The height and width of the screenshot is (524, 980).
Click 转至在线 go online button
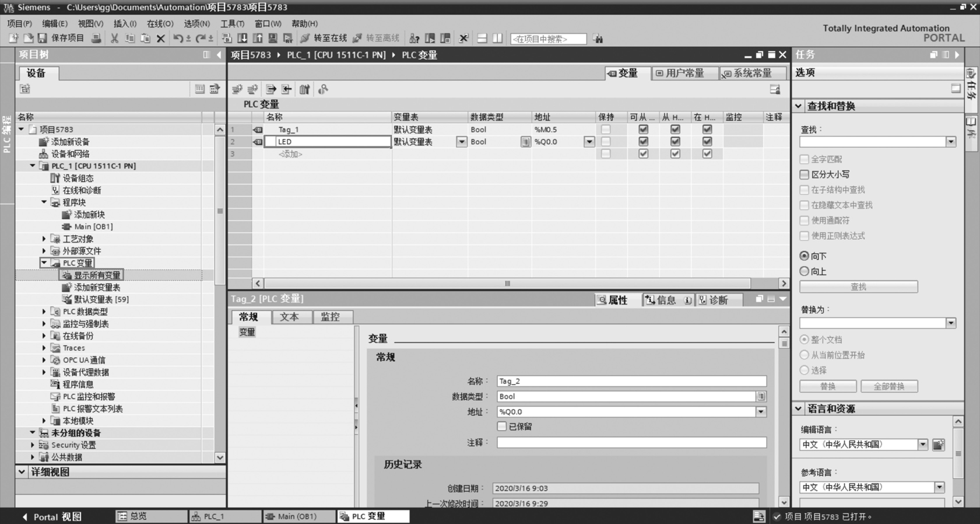coord(324,39)
